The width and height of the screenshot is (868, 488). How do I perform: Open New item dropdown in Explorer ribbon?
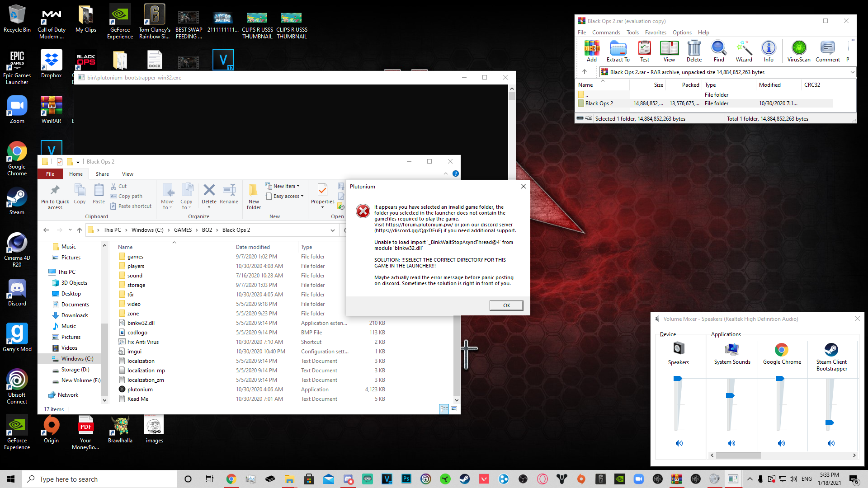point(282,186)
